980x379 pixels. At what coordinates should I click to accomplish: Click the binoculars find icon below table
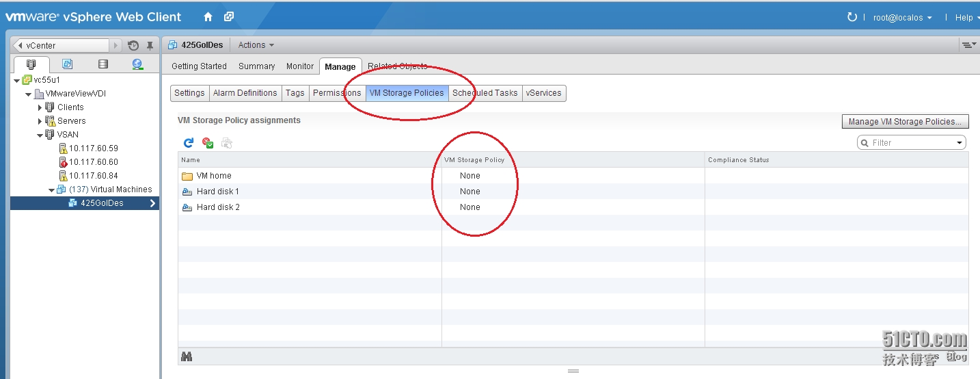[x=187, y=356]
